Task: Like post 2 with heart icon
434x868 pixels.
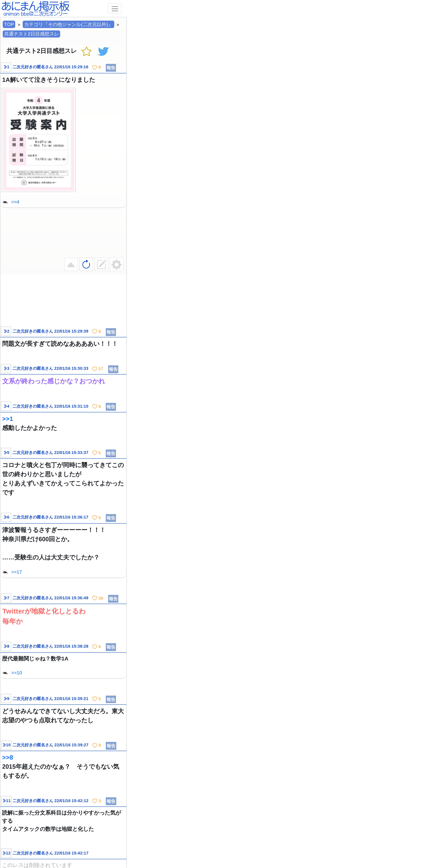Action: (95, 332)
